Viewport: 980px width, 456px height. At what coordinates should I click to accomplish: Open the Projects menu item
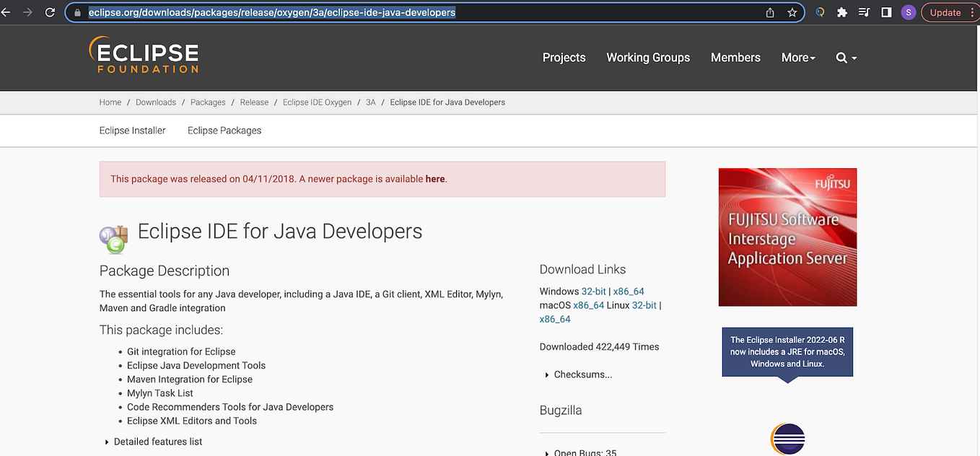[564, 57]
